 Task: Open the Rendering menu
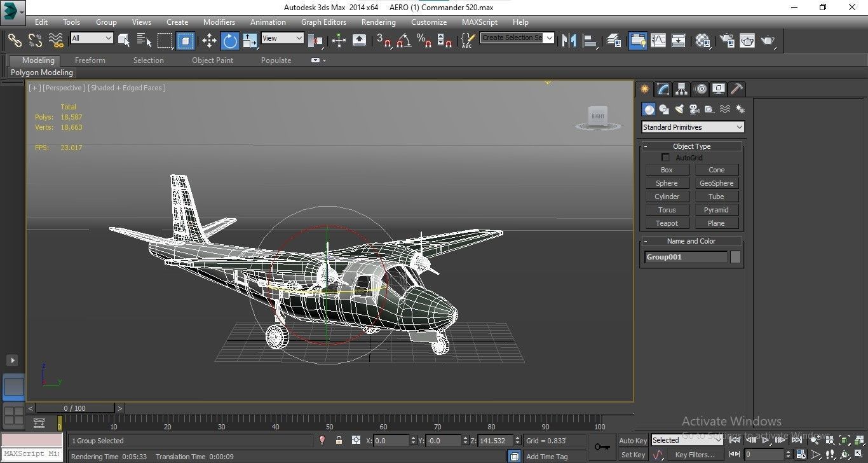click(x=378, y=22)
